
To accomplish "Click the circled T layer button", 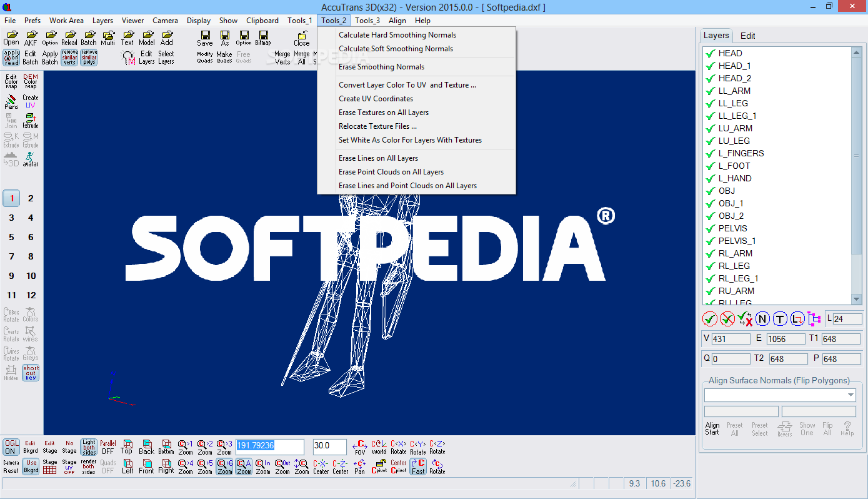I will [780, 319].
